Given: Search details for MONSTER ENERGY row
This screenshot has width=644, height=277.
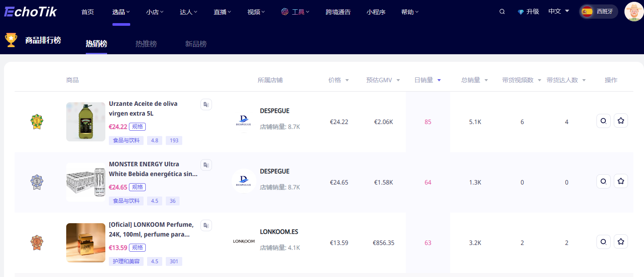Looking at the screenshot, I should pos(604,181).
